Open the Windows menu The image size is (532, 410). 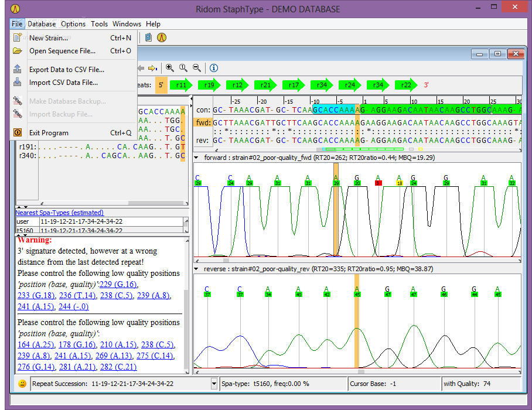click(127, 24)
